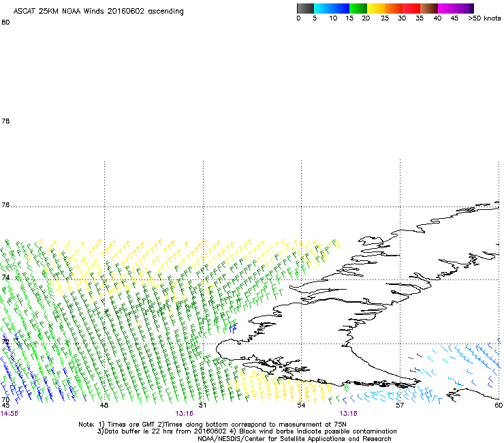Click the ">50 knots" legend label

[484, 18]
